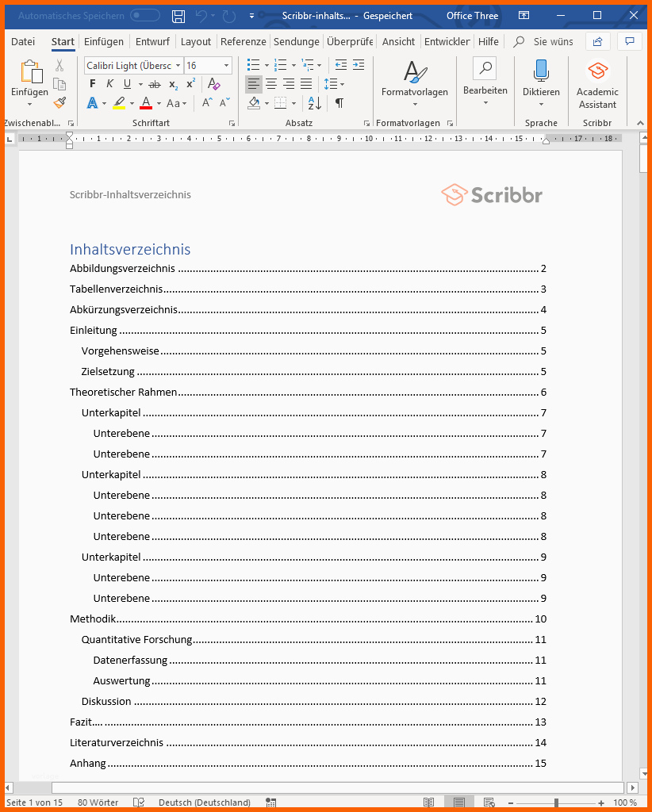
Task: Collapse the ribbon with the chevron
Action: [x=641, y=123]
